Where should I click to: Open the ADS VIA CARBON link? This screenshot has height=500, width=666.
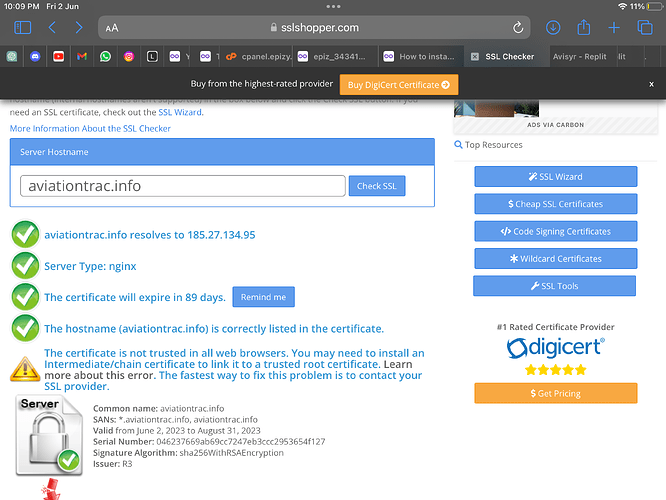point(555,125)
